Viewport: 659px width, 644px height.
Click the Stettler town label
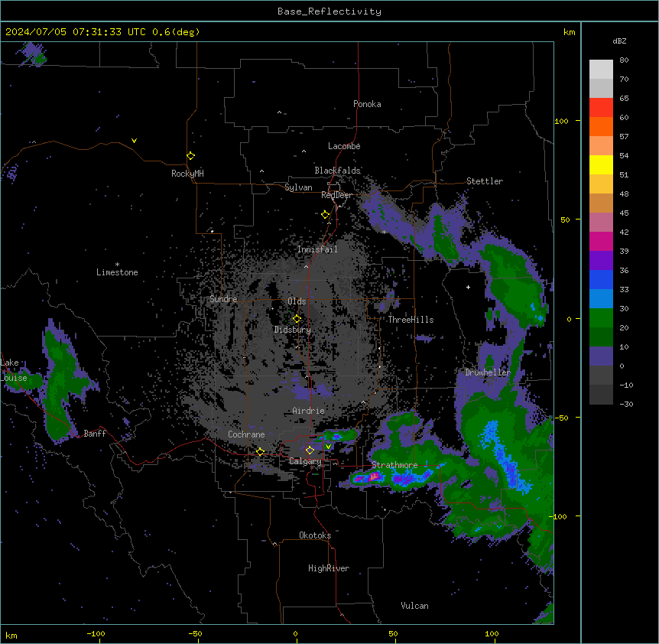click(485, 181)
